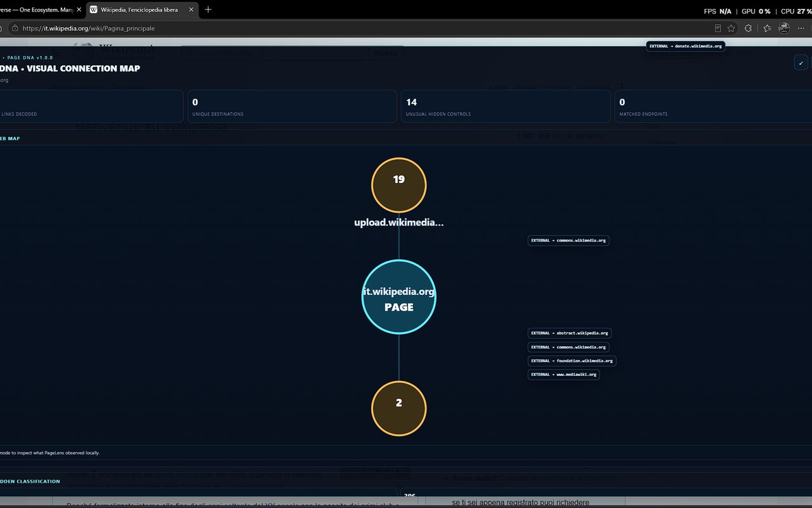Select the Wikipedia, l'enciclopedia libera tab
This screenshot has width=812, height=508.
pos(142,10)
